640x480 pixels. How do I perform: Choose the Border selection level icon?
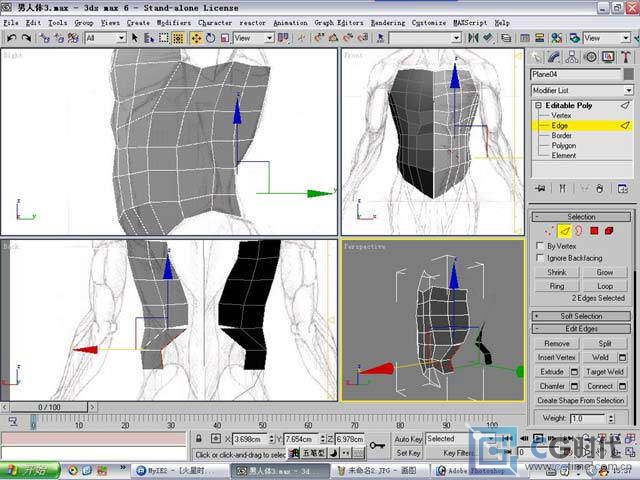pos(579,231)
